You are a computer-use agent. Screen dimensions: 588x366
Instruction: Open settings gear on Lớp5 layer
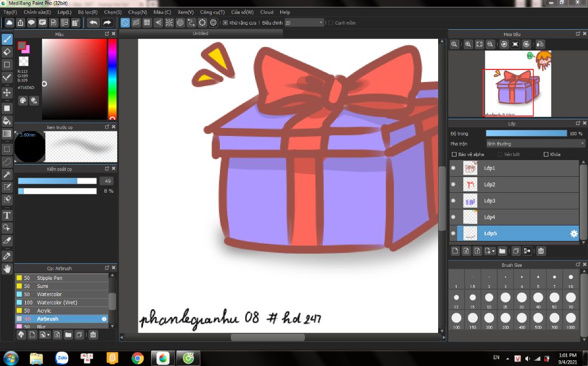click(574, 233)
